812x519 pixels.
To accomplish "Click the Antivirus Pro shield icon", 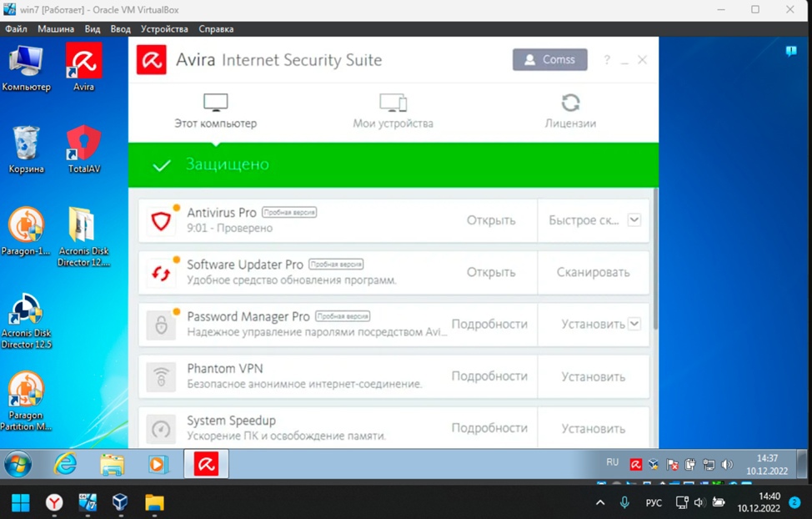I will [x=161, y=221].
